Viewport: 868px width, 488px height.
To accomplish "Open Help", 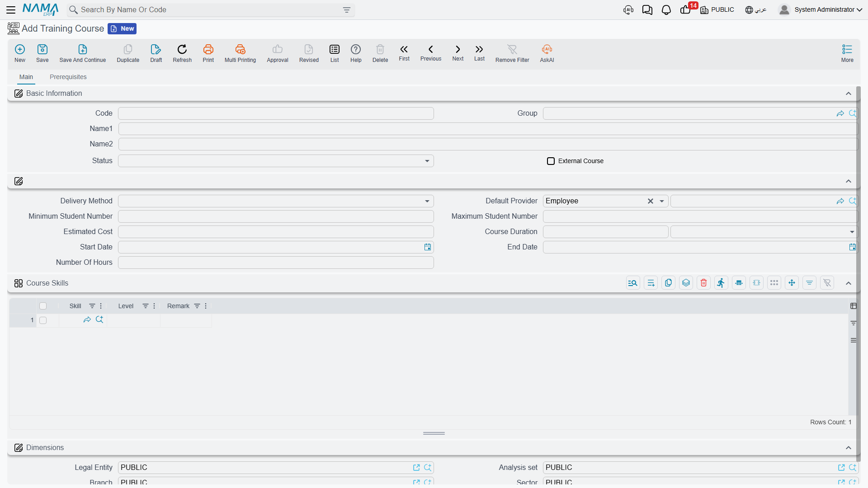I will point(356,53).
